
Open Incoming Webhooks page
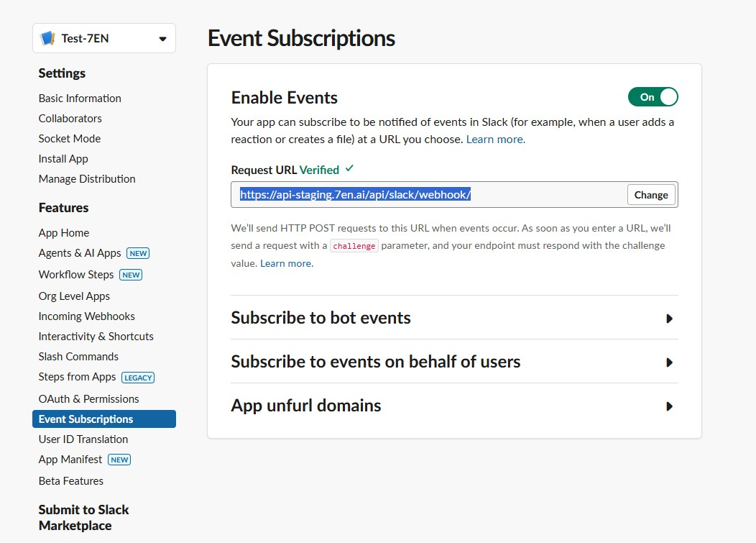click(86, 316)
